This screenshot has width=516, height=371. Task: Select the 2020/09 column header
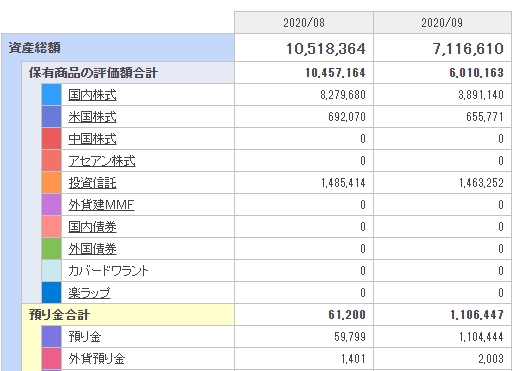[442, 23]
